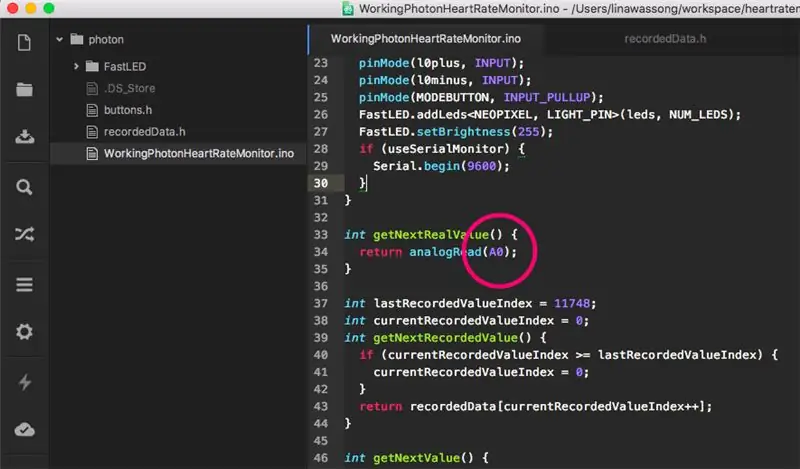Screen dimensions: 800x469
Task: Select WorkingPhotonHeartRateMonitor.ino in file tree
Action: click(198, 154)
